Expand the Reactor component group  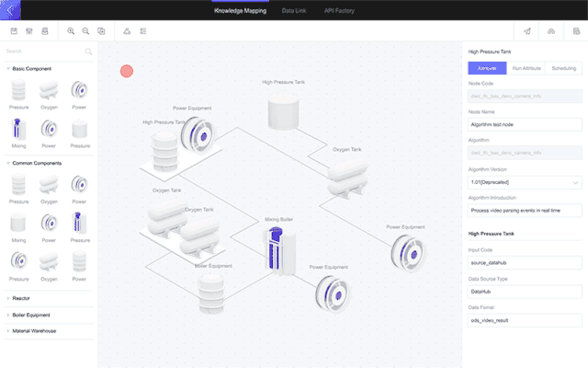click(22, 298)
